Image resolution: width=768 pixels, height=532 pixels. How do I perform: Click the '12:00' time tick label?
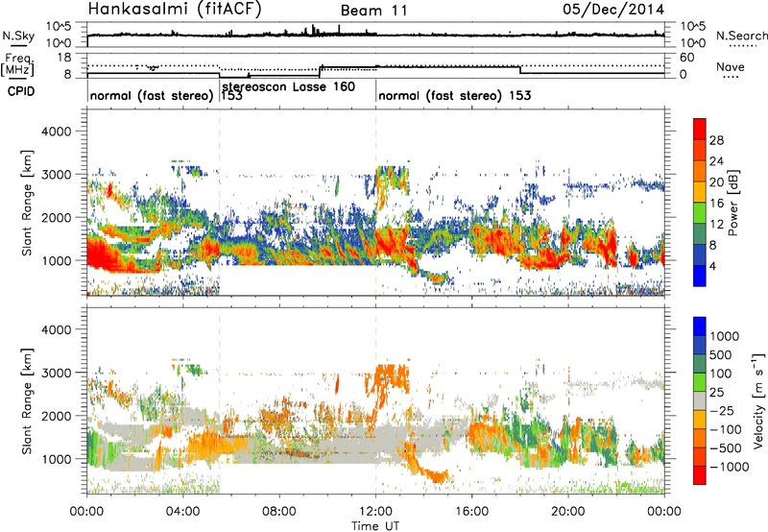coord(375,512)
